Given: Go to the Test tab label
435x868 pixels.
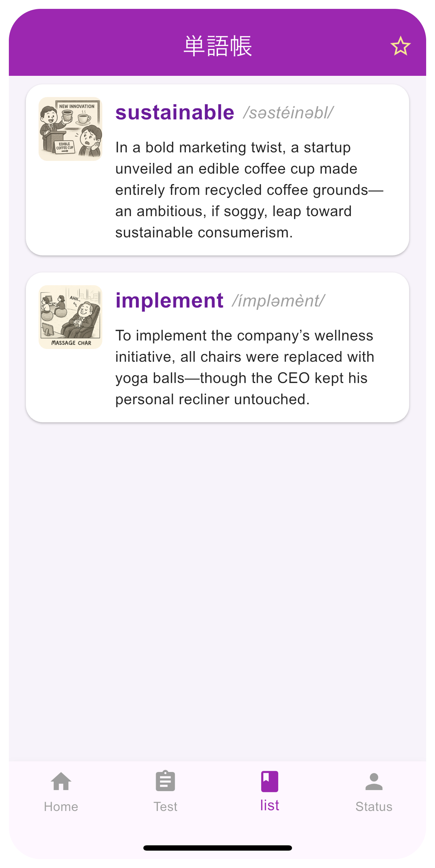Looking at the screenshot, I should pyautogui.click(x=165, y=807).
